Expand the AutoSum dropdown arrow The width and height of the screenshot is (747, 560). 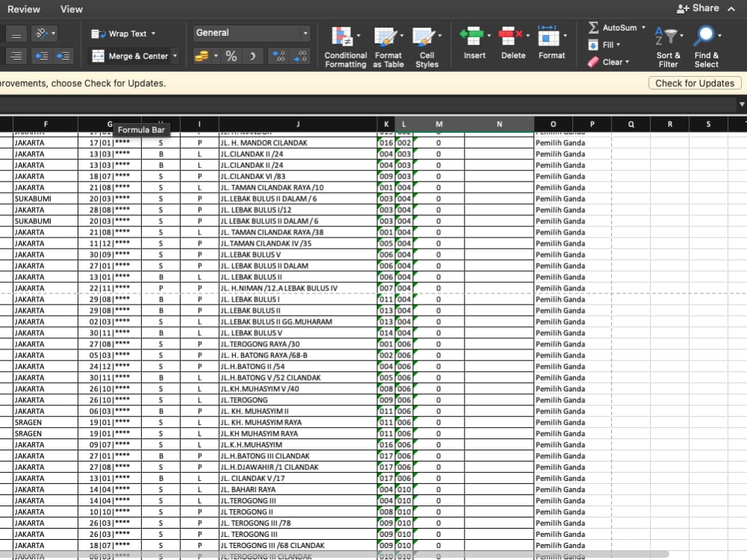coord(644,28)
